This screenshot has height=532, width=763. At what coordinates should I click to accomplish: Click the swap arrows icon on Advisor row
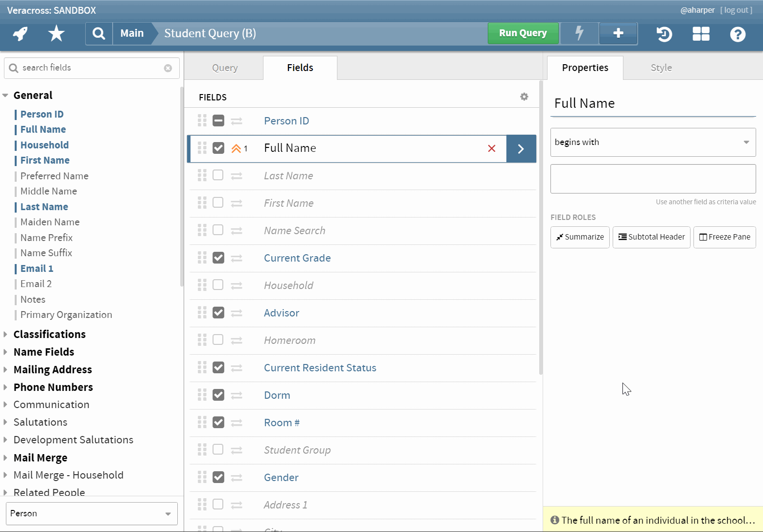237,313
